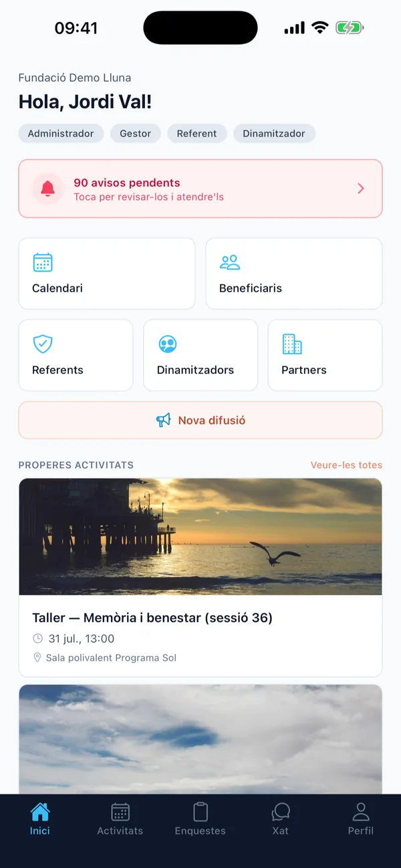The width and height of the screenshot is (401, 868).
Task: Tap the Dinamitzadors group icon
Action: 167,344
